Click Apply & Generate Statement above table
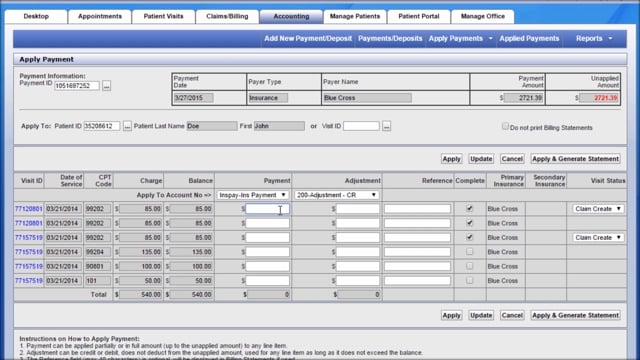640x360 pixels. pos(575,159)
